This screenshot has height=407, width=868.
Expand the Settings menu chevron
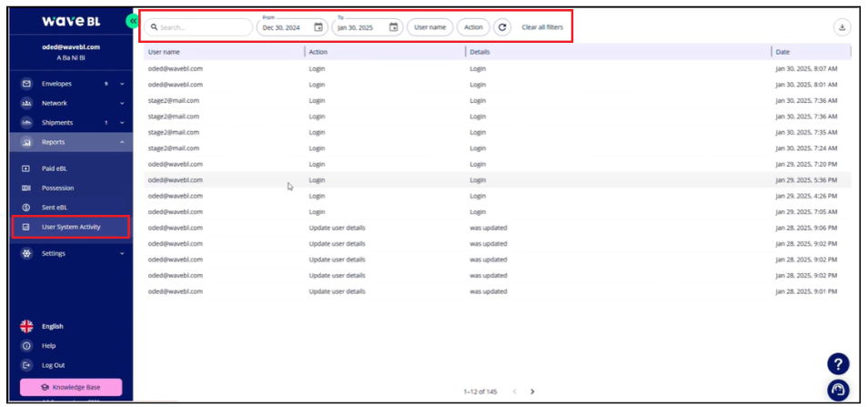pyautogui.click(x=122, y=253)
